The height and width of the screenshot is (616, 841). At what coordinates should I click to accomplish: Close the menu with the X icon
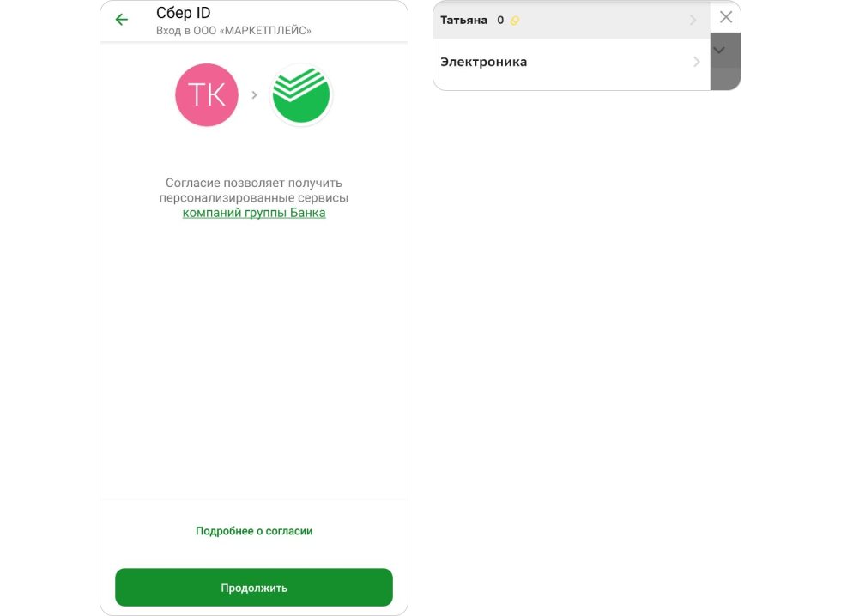pyautogui.click(x=726, y=17)
